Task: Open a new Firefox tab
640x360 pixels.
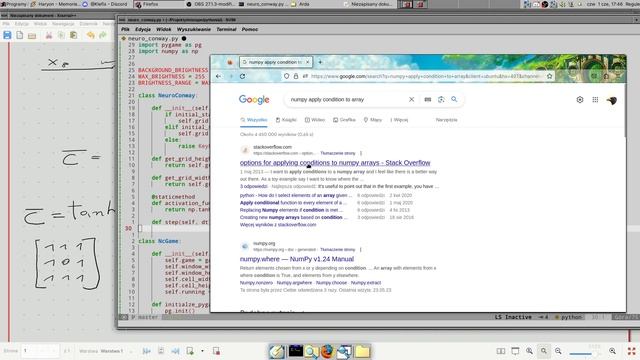Action: pos(320,62)
